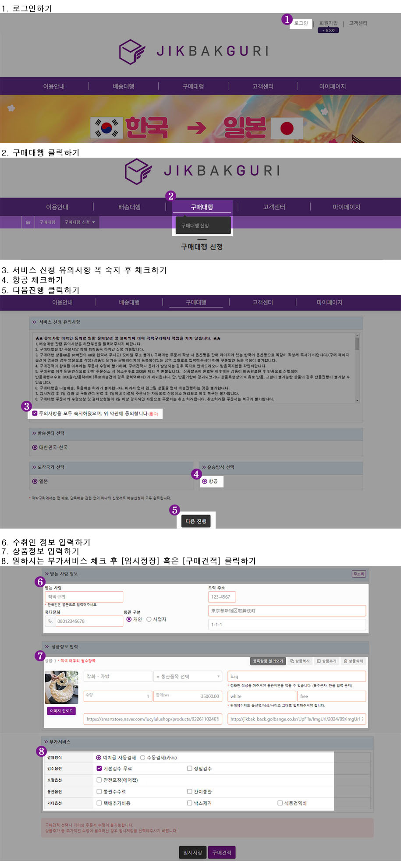Click the 로그인 link at the top

(x=301, y=23)
